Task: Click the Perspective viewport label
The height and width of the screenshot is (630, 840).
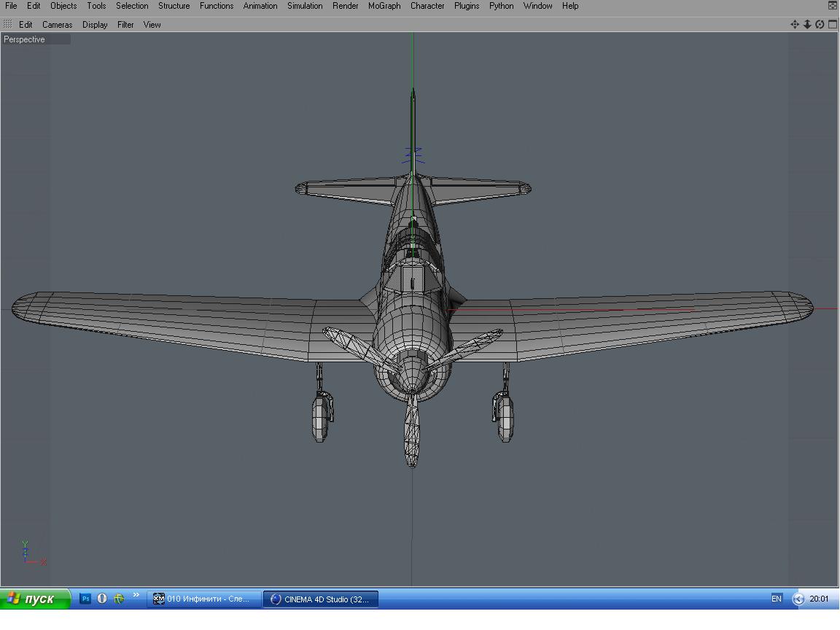Action: (25, 39)
